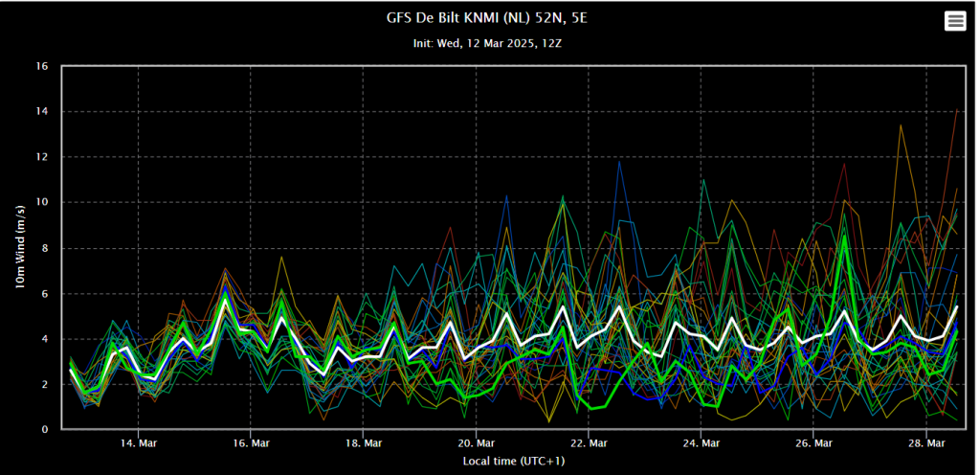The image size is (980, 475).
Task: Click the Local time (UTC+1) axis title
Action: [x=514, y=462]
